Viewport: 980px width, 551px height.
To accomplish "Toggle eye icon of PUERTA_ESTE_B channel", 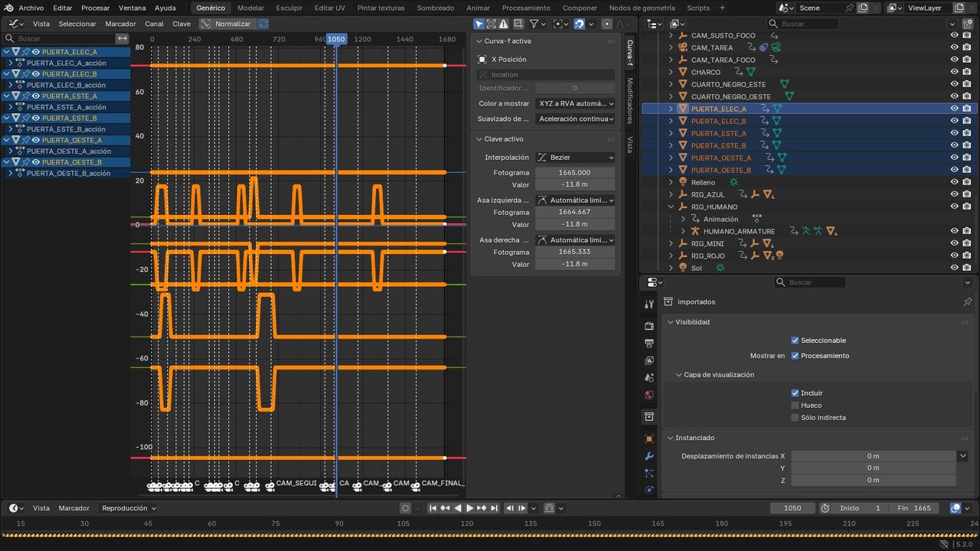I will point(35,119).
